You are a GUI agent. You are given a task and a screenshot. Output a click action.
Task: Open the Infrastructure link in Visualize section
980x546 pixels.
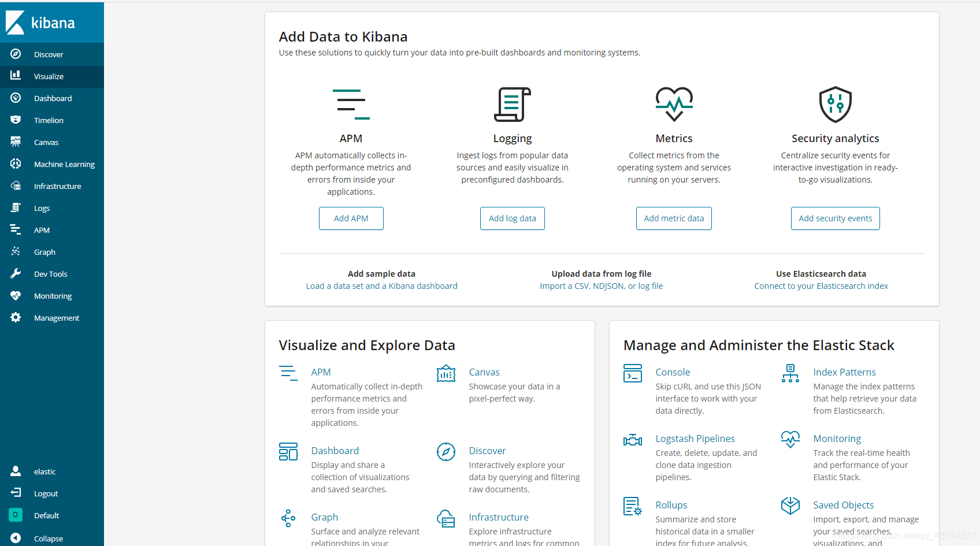click(x=499, y=517)
